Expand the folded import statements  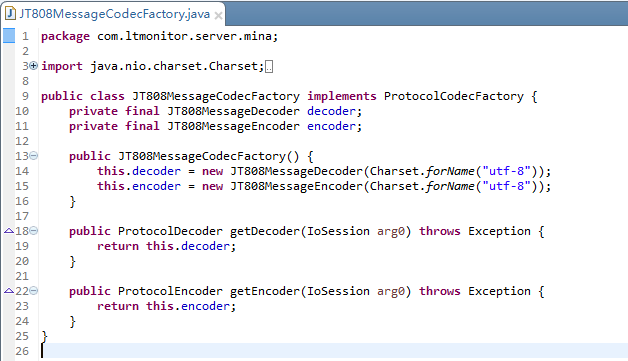pos(34,65)
